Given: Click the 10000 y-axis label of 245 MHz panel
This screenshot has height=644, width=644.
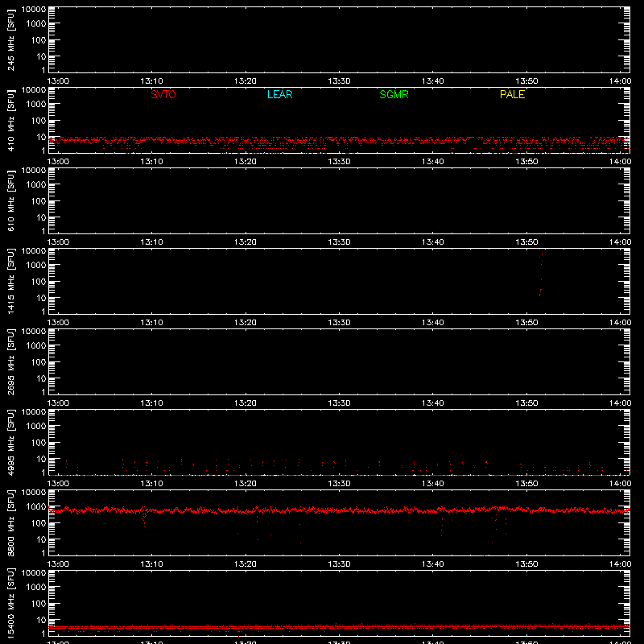Looking at the screenshot, I should click(34, 10).
